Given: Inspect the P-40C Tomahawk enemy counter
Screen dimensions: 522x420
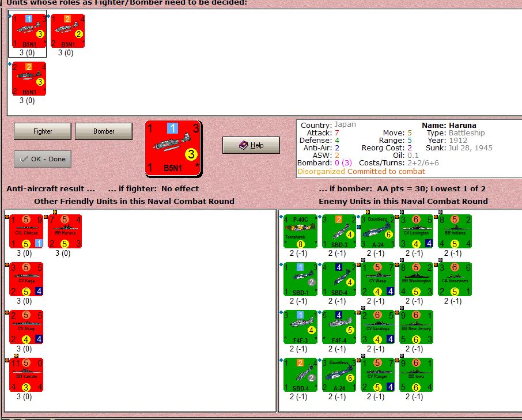Looking at the screenshot, I should coord(300,231).
